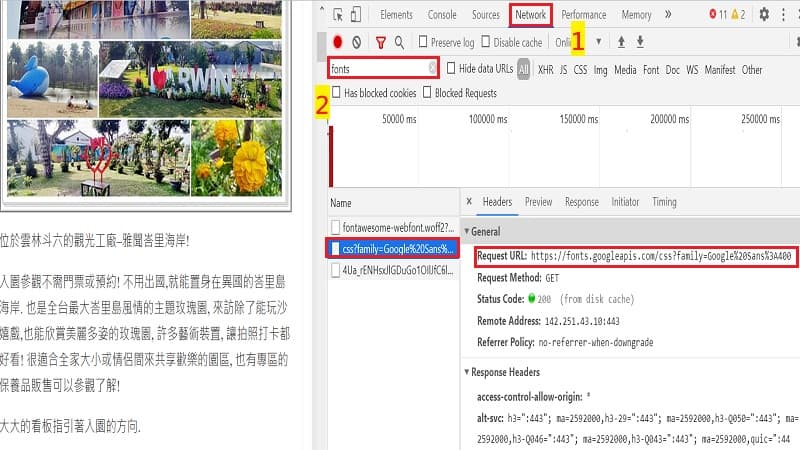Image resolution: width=800 pixels, height=450 pixels.
Task: Switch to the Console tab
Action: pos(442,15)
